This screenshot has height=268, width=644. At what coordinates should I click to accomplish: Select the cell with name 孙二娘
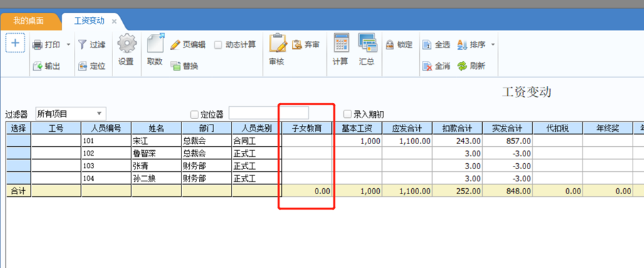pyautogui.click(x=156, y=178)
